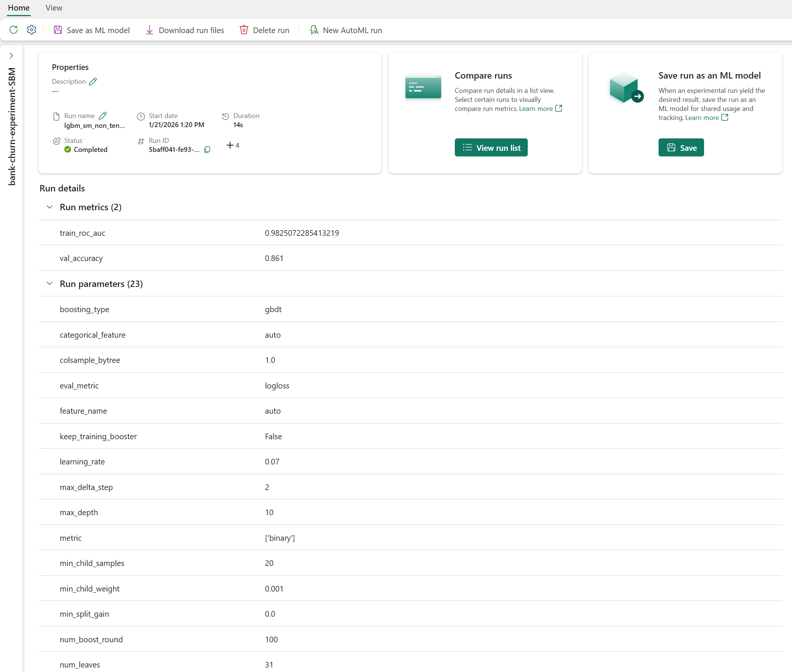Click the Save button on ML model card

681,147
